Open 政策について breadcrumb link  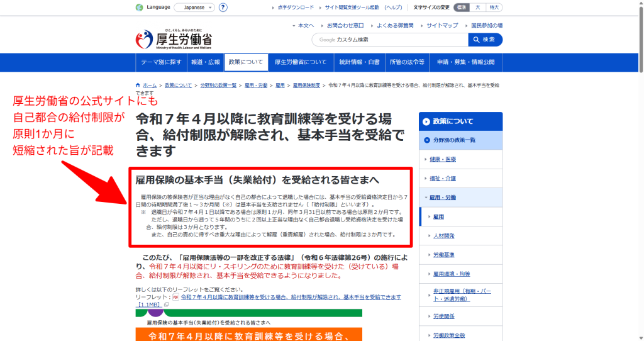click(x=178, y=86)
